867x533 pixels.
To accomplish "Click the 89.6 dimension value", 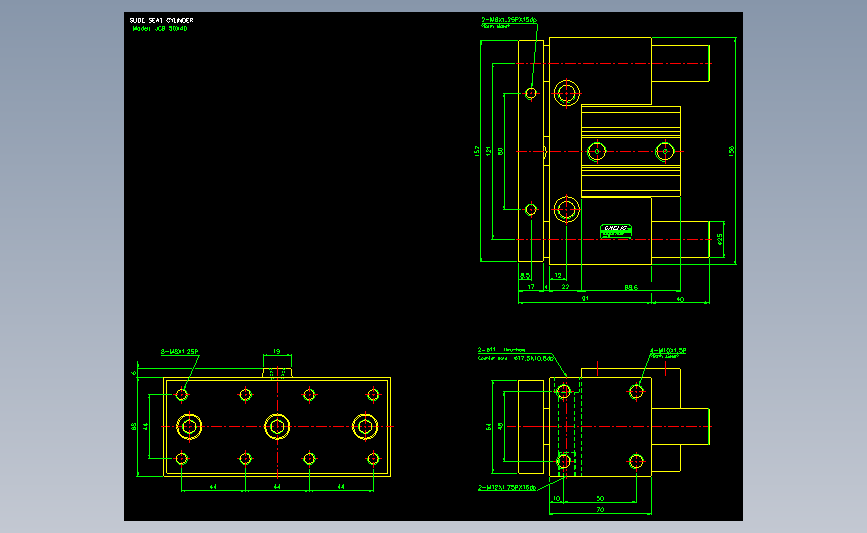I will point(631,287).
